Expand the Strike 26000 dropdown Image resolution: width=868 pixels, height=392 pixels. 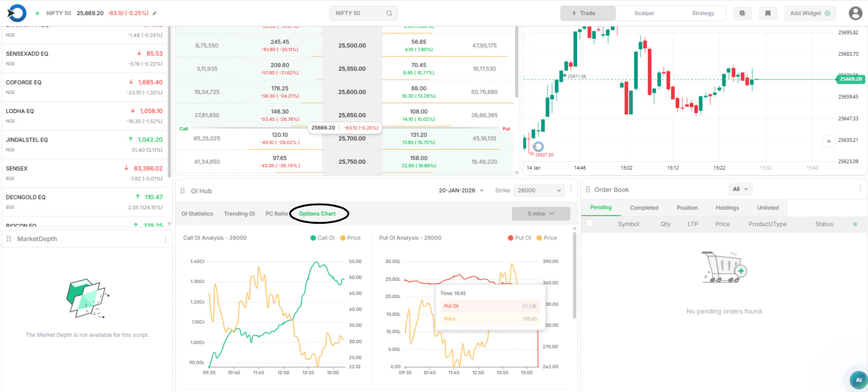tap(539, 190)
